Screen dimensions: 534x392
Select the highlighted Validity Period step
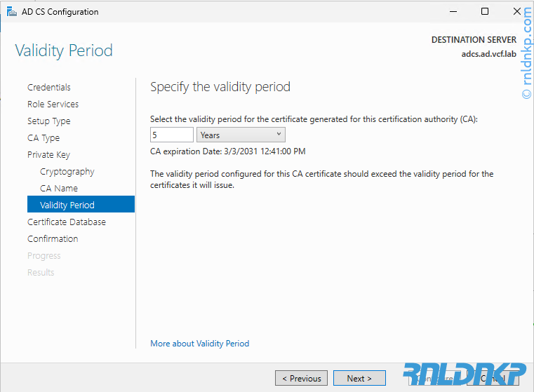coord(67,205)
